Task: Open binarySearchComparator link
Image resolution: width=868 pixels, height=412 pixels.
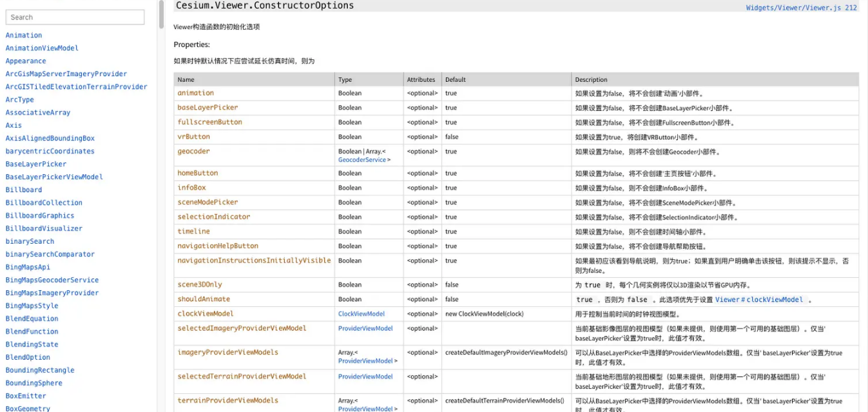Action: point(50,255)
